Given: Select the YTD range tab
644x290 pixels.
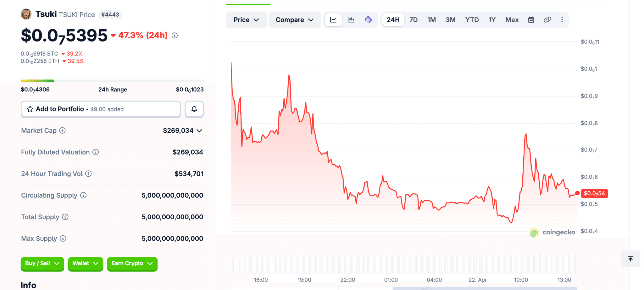Looking at the screenshot, I should coord(472,20).
